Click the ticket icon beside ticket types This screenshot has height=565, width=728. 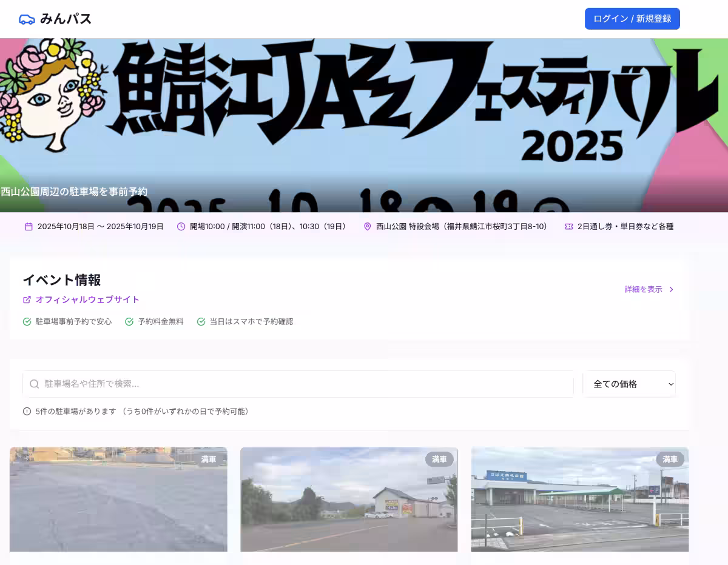(568, 227)
